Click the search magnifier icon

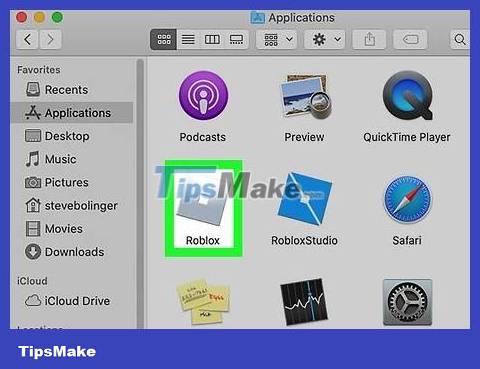[460, 40]
